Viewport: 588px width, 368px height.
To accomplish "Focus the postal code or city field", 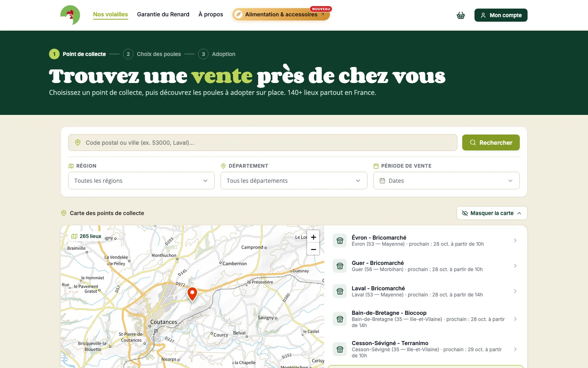I will [x=263, y=142].
